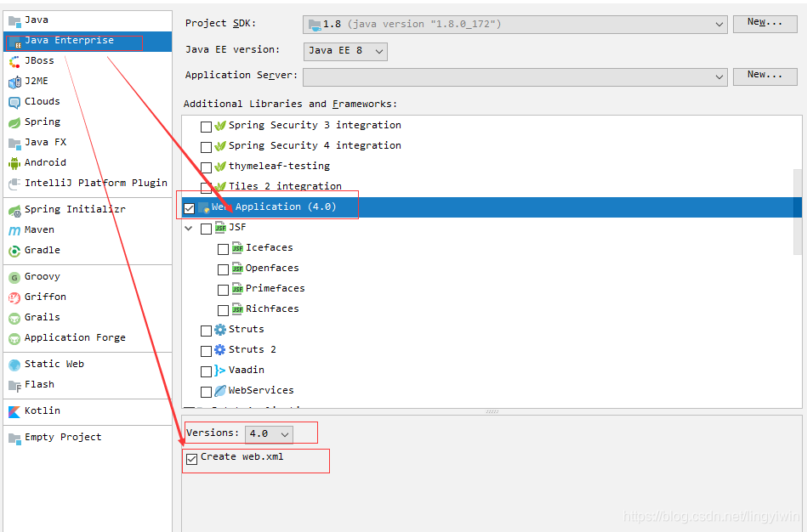Enable the Icefaces checkbox

point(223,249)
